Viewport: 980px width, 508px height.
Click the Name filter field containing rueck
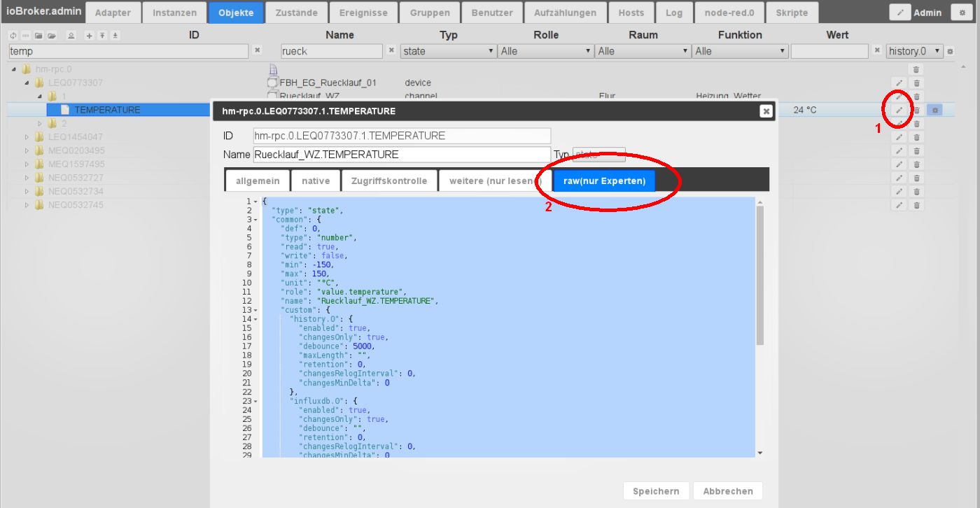(x=332, y=51)
